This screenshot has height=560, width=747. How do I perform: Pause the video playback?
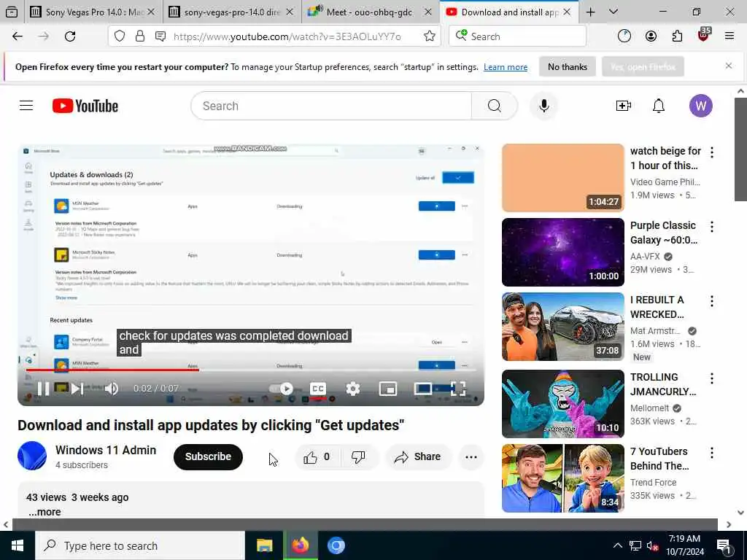tap(43, 389)
